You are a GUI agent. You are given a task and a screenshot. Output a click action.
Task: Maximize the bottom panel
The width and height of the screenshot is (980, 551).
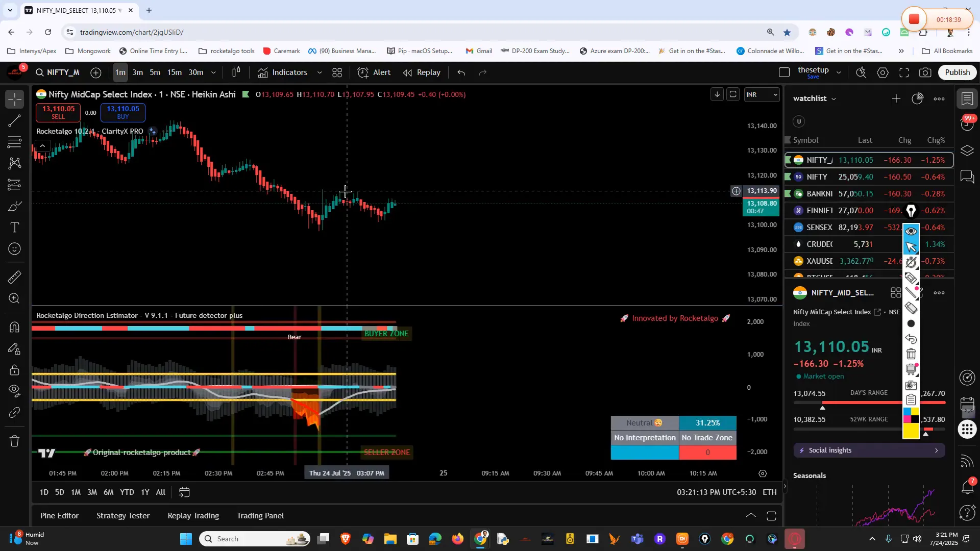[x=771, y=516]
